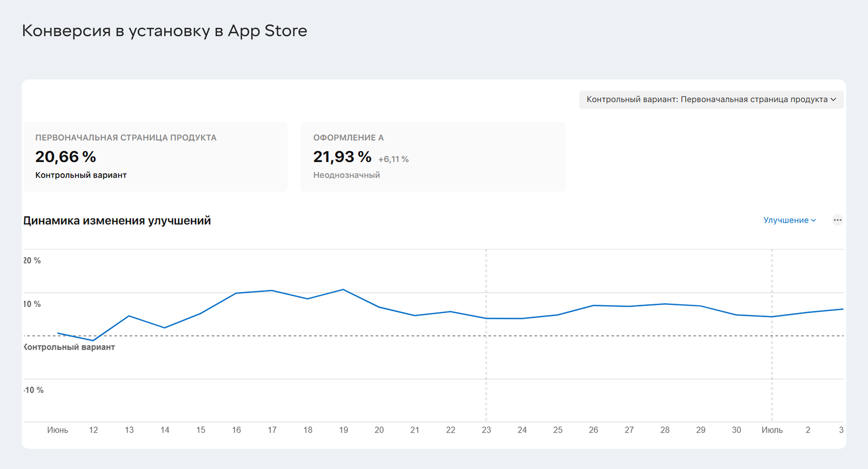Click the 17 date label on axis
Screen dimensions: 868x469
pyautogui.click(x=272, y=430)
